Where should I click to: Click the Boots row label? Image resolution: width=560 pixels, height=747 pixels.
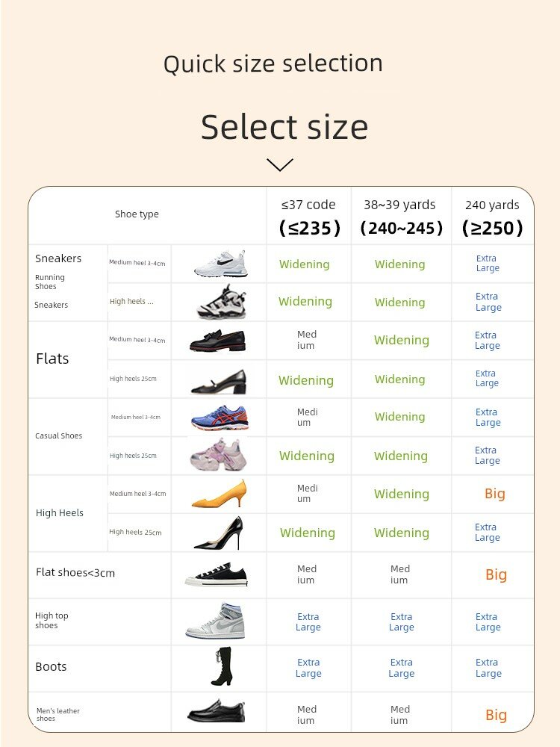coord(51,666)
